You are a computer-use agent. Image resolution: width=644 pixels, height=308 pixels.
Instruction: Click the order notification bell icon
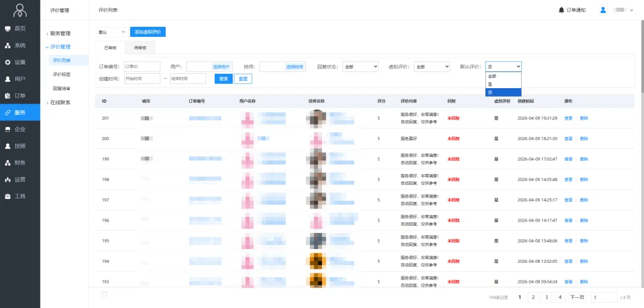coord(561,10)
